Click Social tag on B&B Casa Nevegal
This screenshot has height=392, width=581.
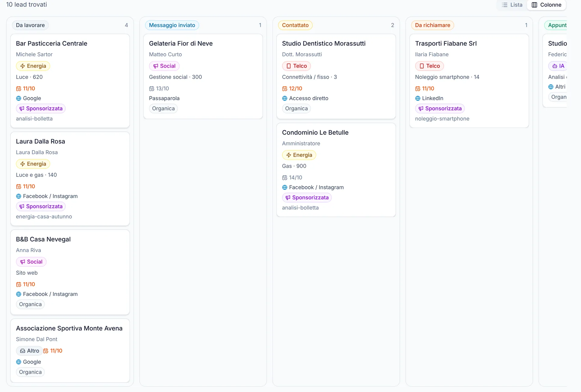tap(31, 262)
